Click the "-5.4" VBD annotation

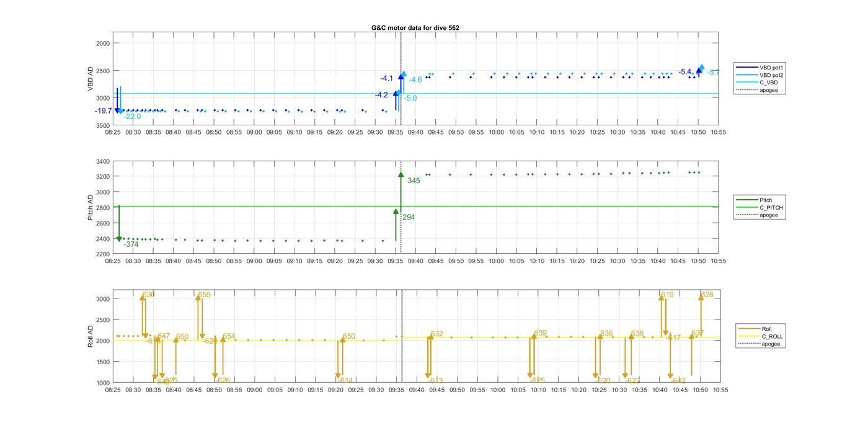[685, 72]
